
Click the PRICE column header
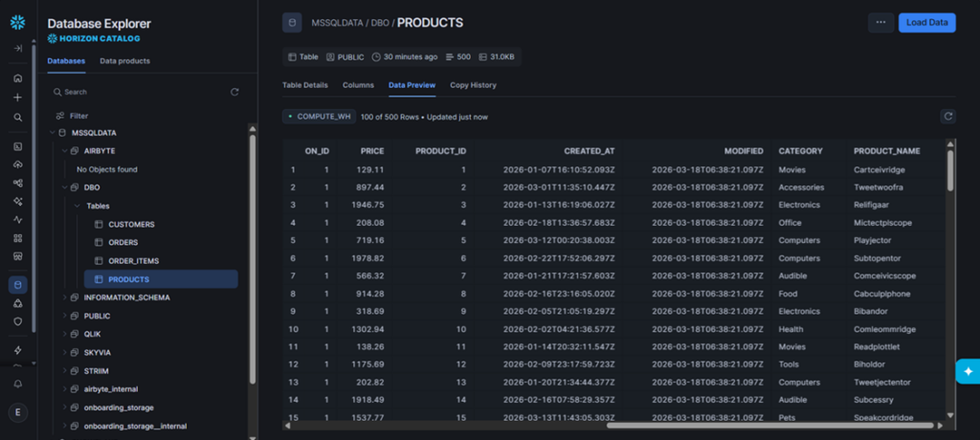[x=372, y=151]
